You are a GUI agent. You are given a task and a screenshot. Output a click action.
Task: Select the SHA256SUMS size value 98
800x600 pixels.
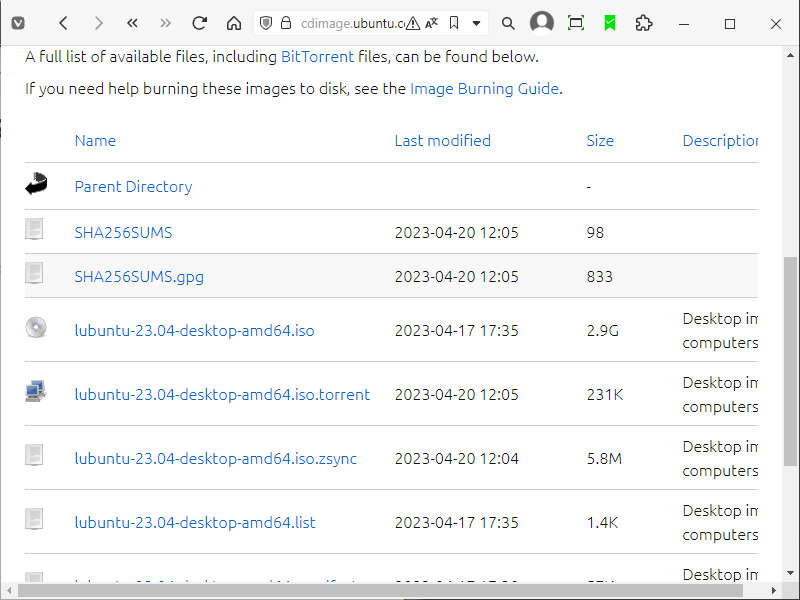click(x=595, y=233)
